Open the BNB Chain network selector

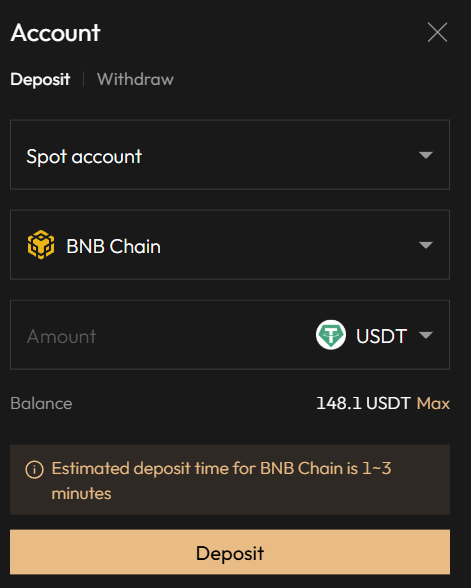click(230, 245)
